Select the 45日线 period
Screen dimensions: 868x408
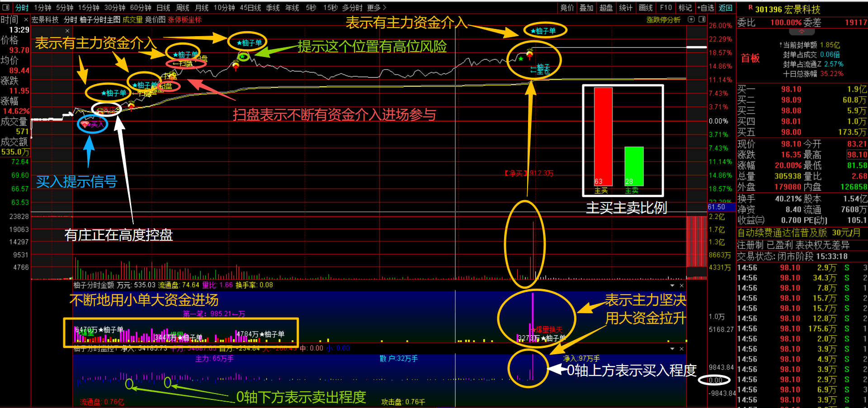coord(250,8)
